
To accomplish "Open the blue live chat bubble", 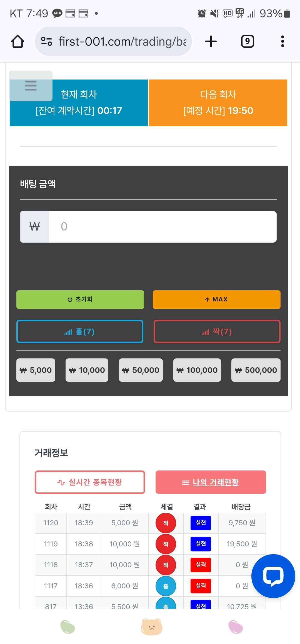I will pyautogui.click(x=273, y=576).
